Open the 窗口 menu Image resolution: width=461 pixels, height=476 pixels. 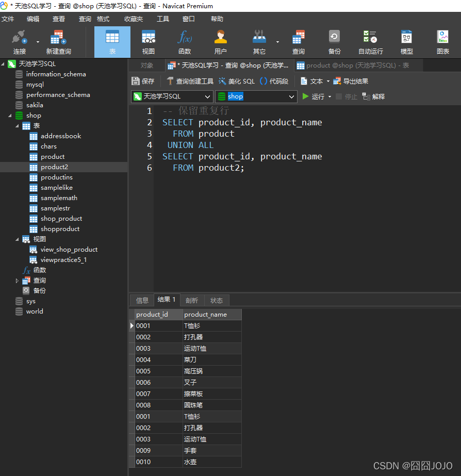tap(188, 19)
